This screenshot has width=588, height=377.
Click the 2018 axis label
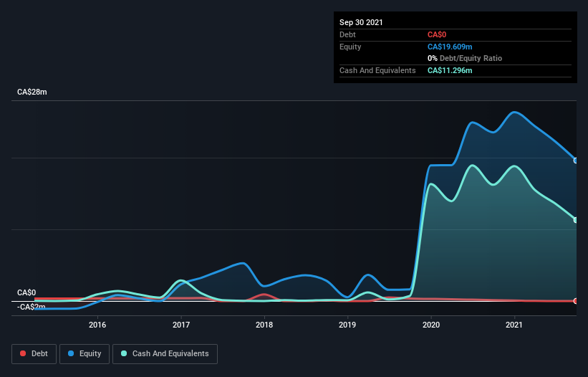[x=264, y=325]
